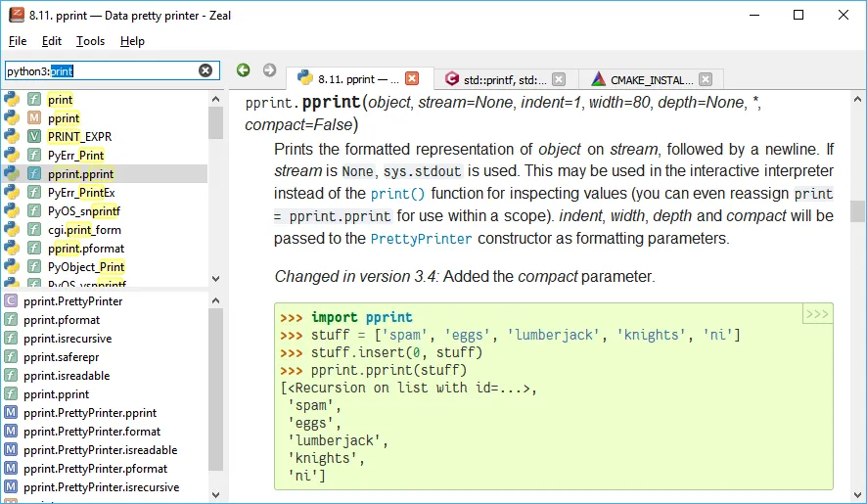Close the std::printf tab
This screenshot has width=867, height=504.
[x=558, y=79]
